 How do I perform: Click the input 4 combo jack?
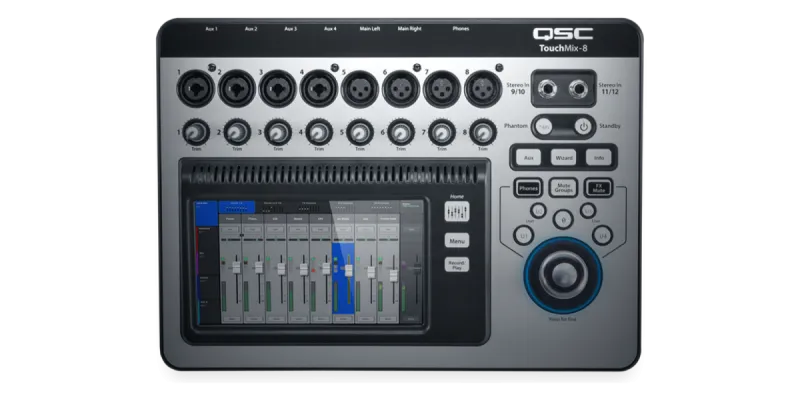tap(319, 89)
